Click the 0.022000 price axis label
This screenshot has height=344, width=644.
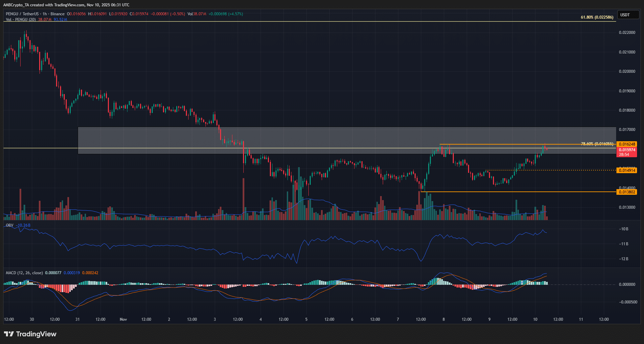click(x=627, y=33)
